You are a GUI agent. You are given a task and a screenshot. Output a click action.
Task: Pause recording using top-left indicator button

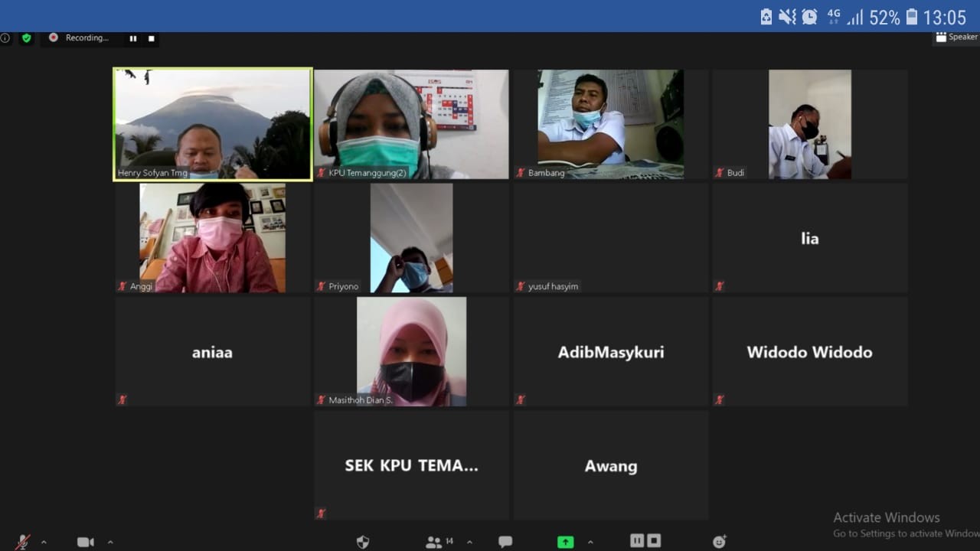click(133, 38)
